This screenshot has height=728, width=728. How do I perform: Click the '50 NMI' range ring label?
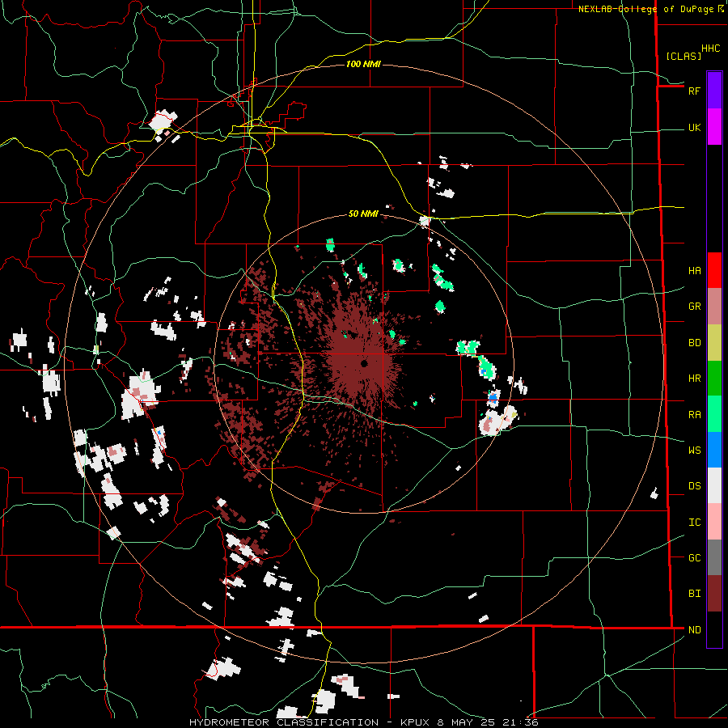(363, 214)
